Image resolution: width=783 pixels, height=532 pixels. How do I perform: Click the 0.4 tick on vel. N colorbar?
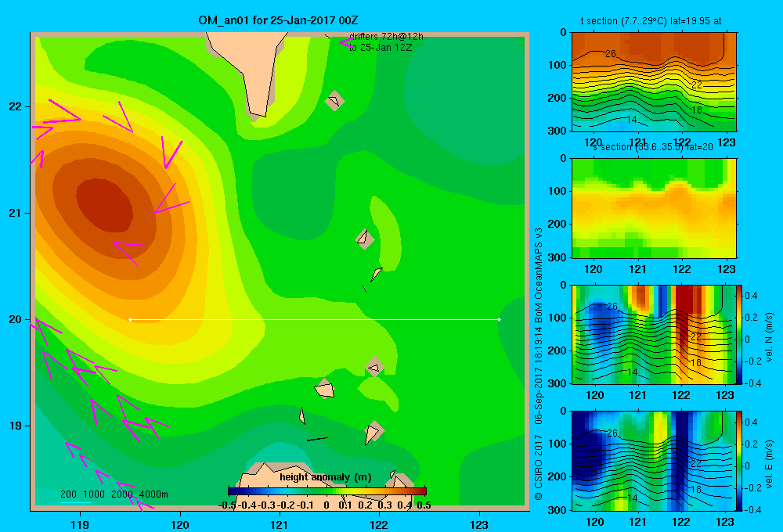point(751,296)
